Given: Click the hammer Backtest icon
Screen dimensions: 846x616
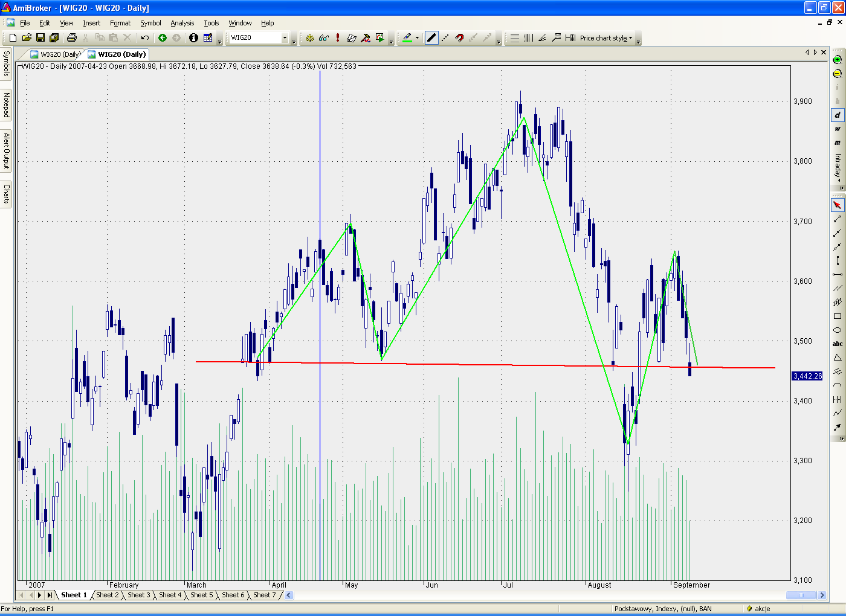Looking at the screenshot, I should tap(366, 38).
